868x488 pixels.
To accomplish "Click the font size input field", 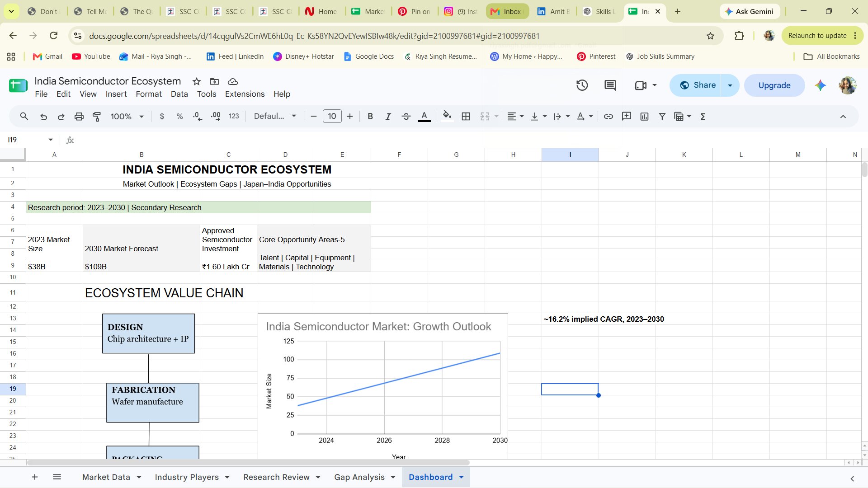I will [x=332, y=117].
